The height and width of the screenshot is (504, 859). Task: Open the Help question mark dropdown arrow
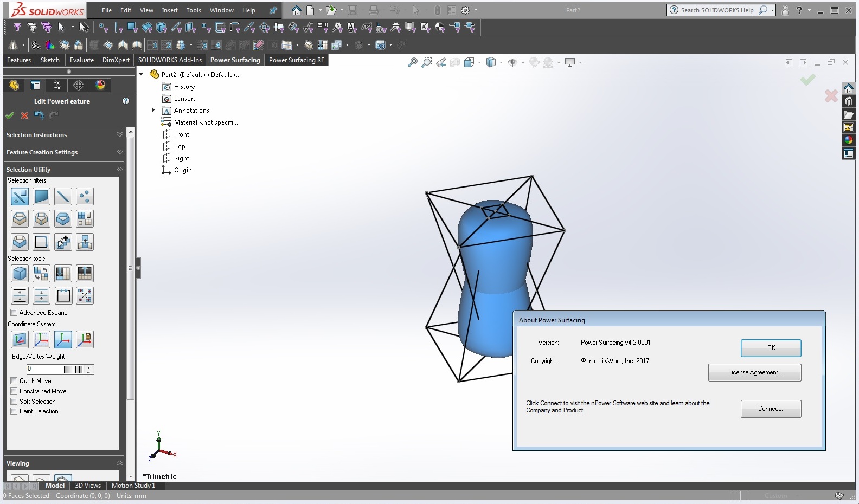(809, 10)
